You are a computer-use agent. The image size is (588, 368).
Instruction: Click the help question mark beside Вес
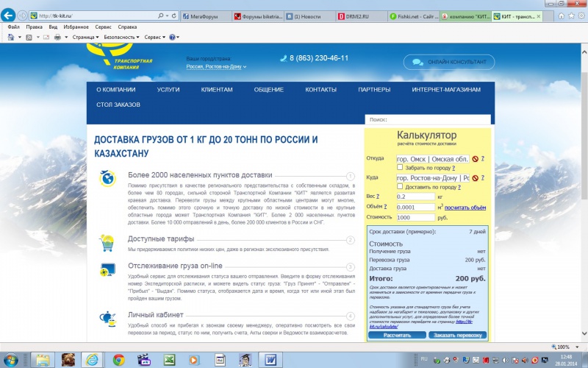point(378,196)
